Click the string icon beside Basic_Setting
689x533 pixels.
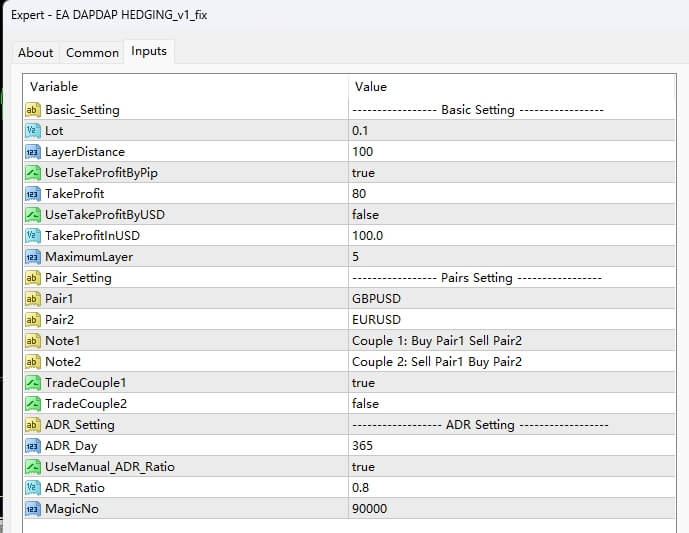pyautogui.click(x=33, y=109)
